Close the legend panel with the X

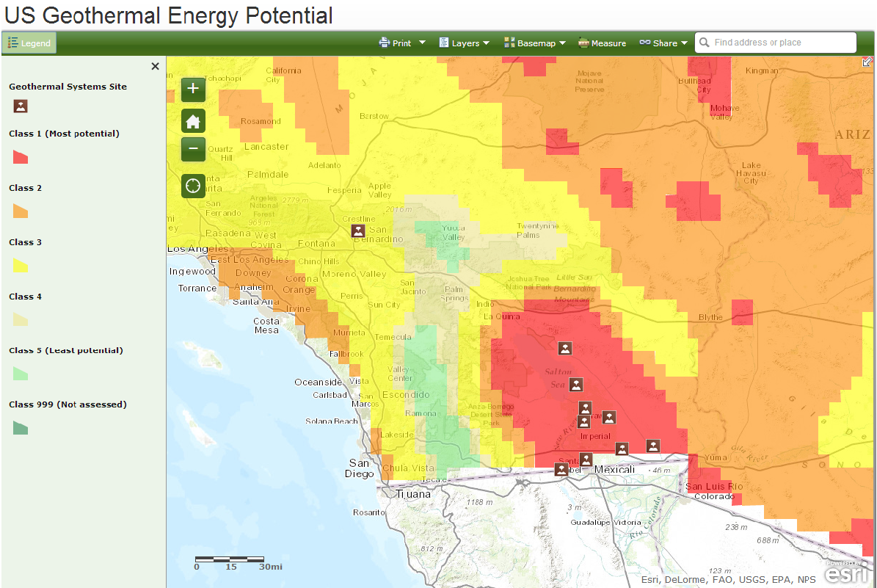coord(155,66)
